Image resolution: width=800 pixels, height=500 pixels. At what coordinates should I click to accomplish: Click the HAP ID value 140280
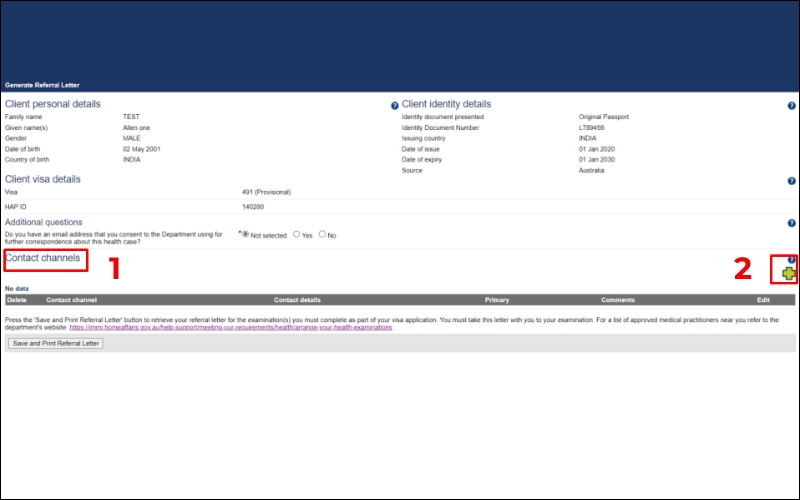click(252, 207)
